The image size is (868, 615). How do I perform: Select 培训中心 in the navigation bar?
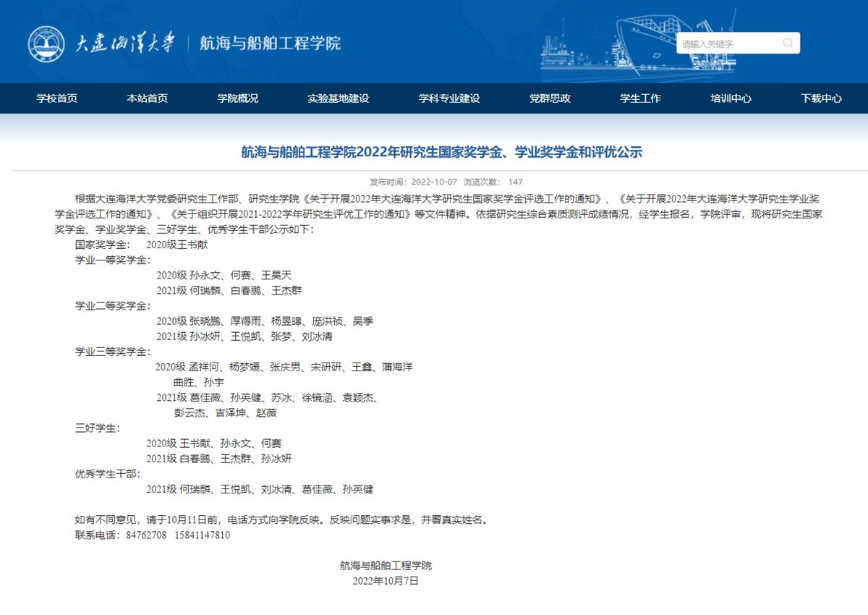tap(731, 98)
